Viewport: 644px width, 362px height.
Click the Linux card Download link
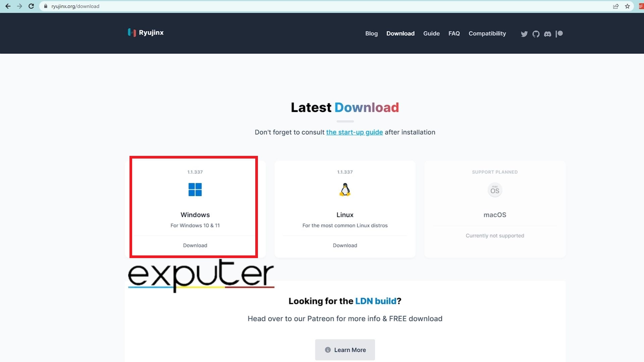point(345,245)
